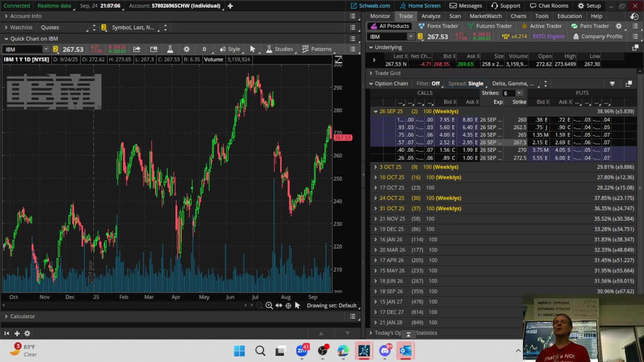Open chart settings gear in Quick Chart
Image resolution: width=644 pixels, height=362 pixels.
(x=187, y=49)
